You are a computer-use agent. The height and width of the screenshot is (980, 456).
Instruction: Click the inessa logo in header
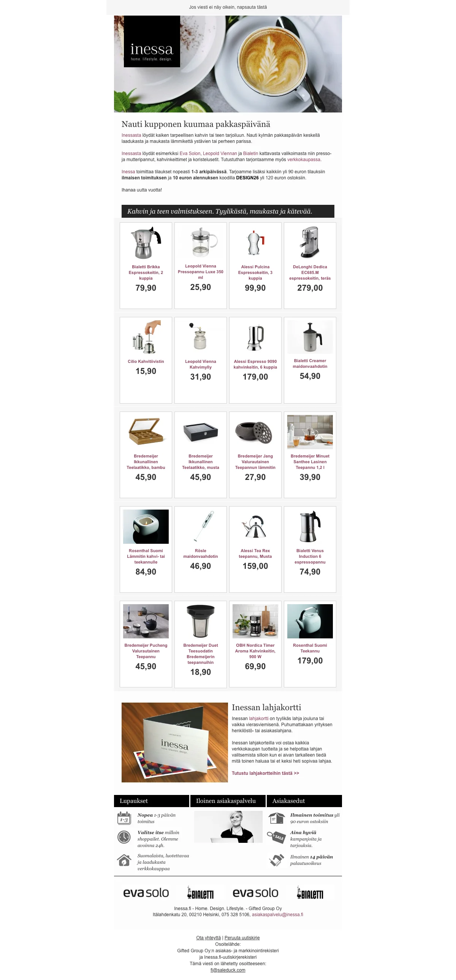click(152, 41)
